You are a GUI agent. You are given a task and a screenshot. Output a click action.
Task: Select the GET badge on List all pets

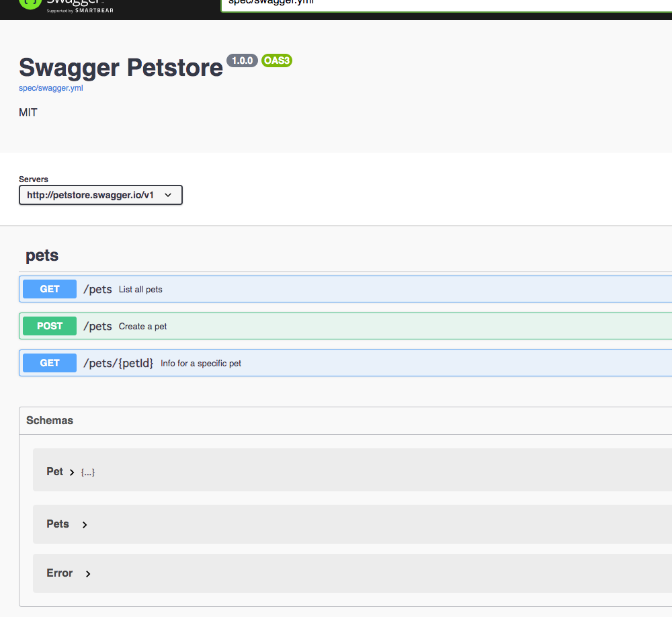pos(49,289)
